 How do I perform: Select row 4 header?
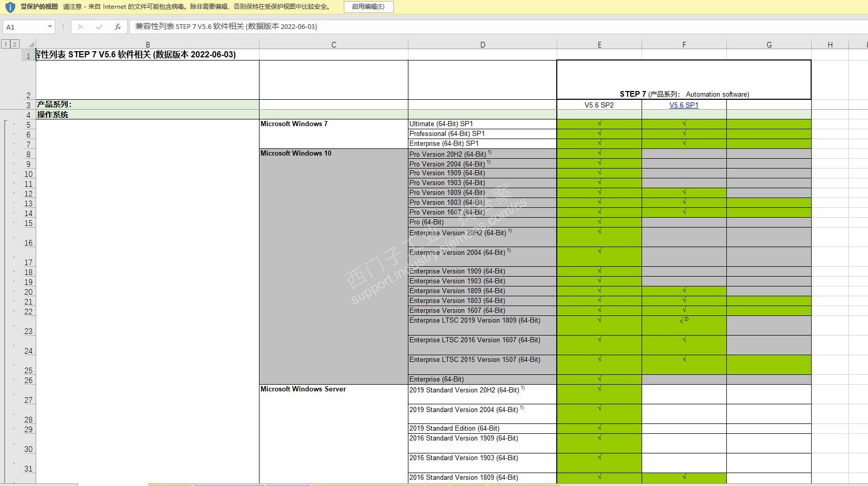tap(28, 115)
